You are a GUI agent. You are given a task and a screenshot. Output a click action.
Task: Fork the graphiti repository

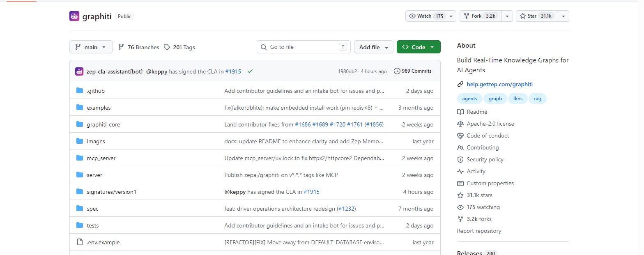[x=480, y=16]
